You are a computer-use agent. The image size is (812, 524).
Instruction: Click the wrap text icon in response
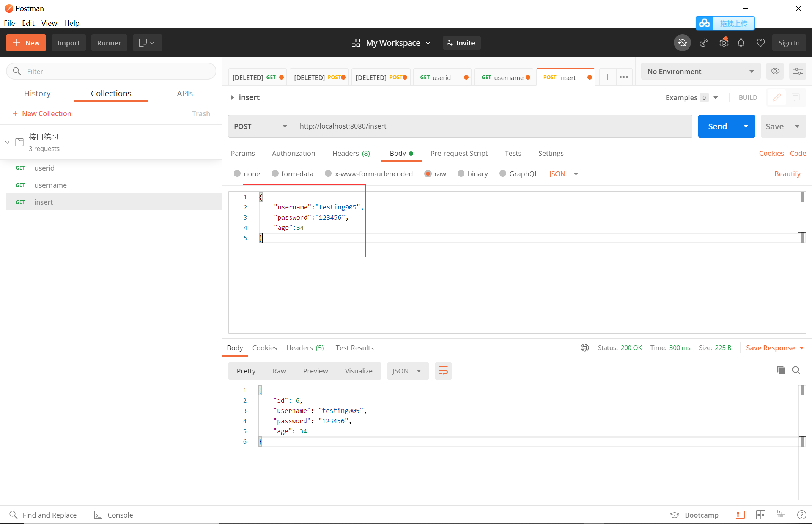pos(443,371)
